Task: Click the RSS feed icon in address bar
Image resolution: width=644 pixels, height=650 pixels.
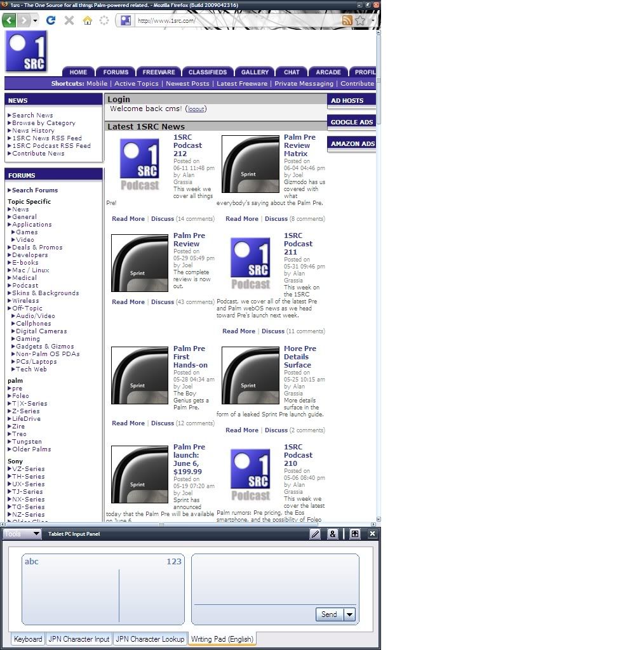Action: coord(347,20)
